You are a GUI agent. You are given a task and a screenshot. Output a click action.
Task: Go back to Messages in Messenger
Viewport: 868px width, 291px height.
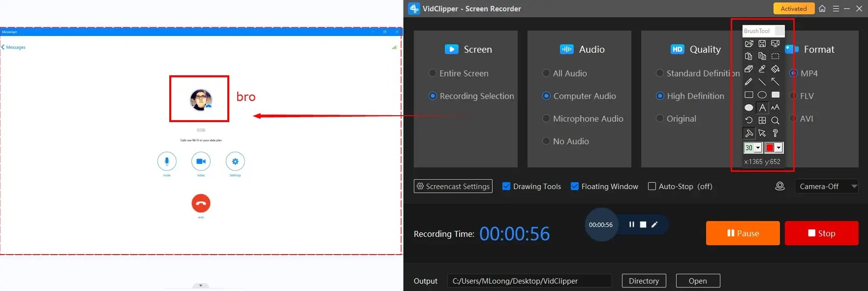click(14, 47)
